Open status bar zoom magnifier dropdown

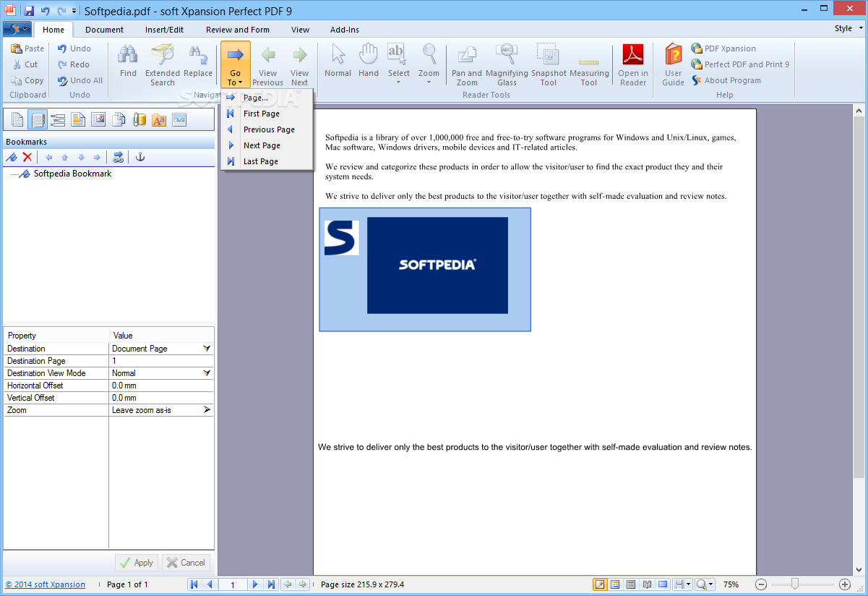705,584
